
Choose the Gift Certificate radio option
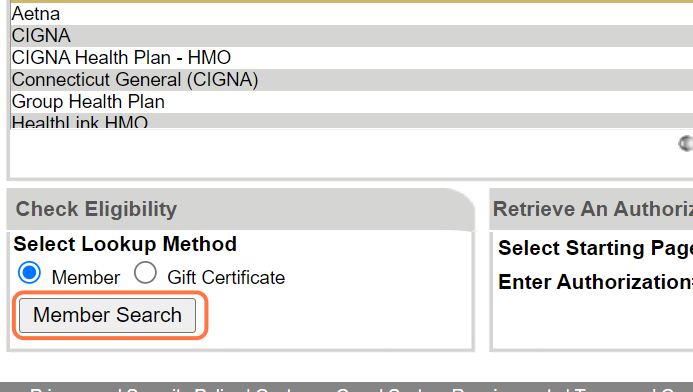145,273
